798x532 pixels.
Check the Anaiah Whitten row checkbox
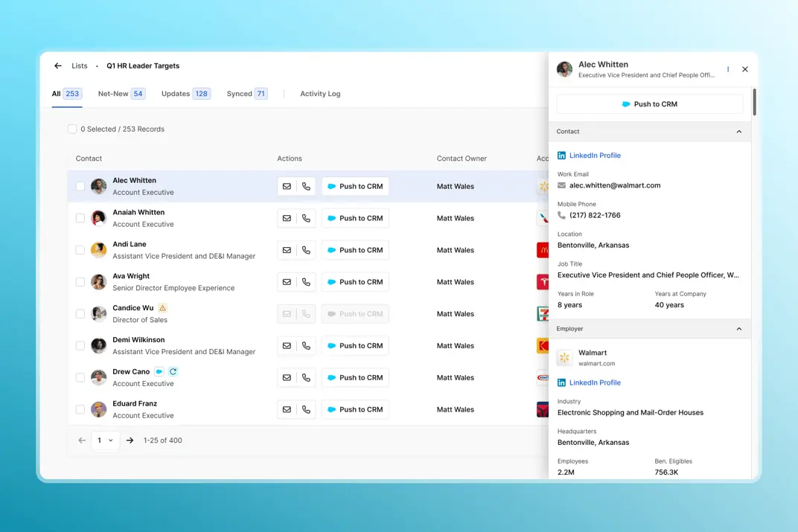[x=80, y=218]
